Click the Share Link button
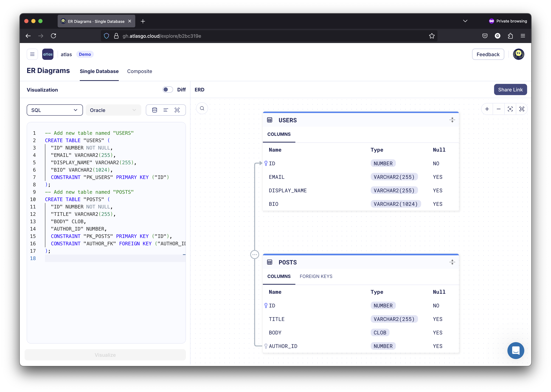 (x=510, y=90)
